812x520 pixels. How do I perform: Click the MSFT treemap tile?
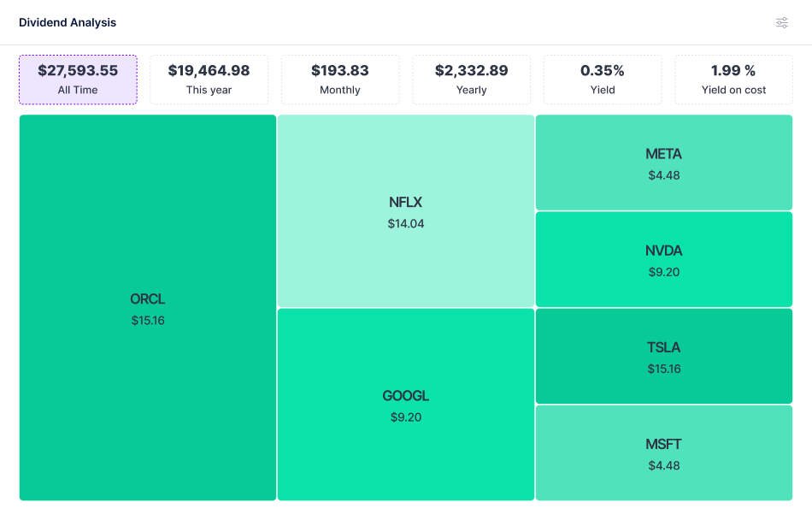click(x=664, y=452)
